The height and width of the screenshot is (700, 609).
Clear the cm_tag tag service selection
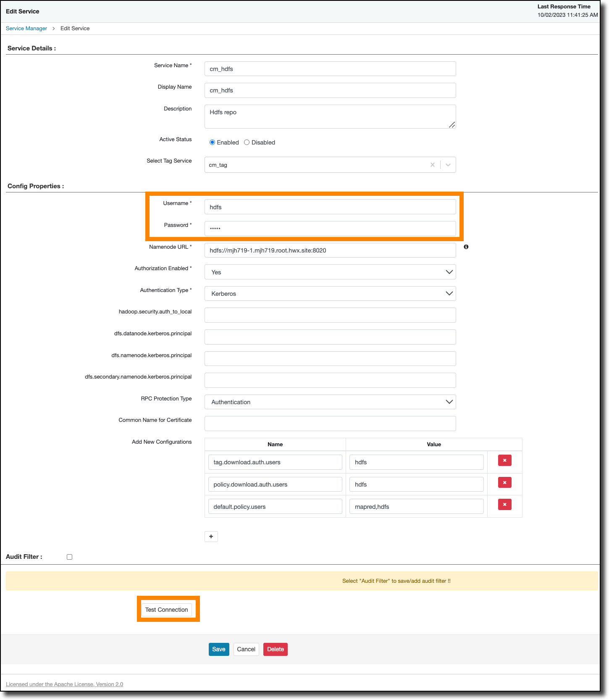coord(432,165)
